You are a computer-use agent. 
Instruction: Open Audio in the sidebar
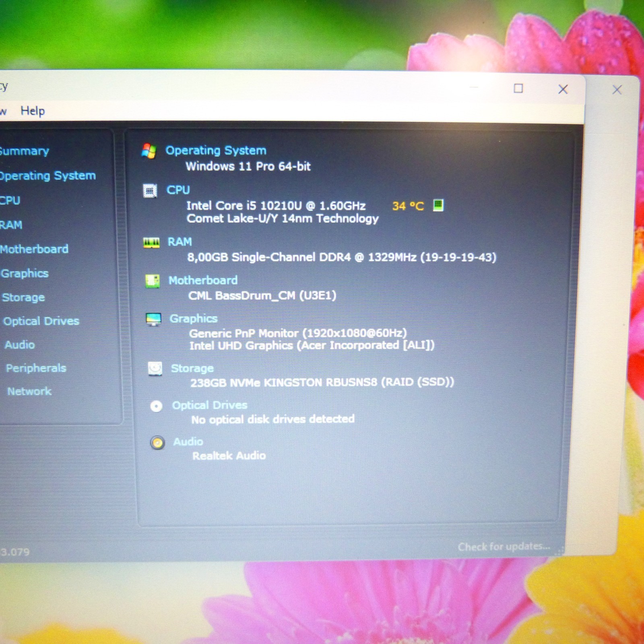[20, 345]
